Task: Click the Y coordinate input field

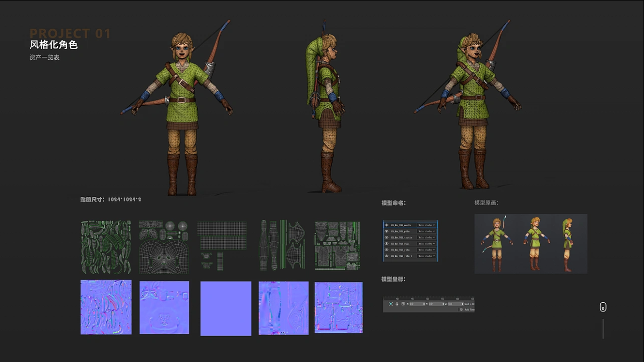Action: (436, 304)
